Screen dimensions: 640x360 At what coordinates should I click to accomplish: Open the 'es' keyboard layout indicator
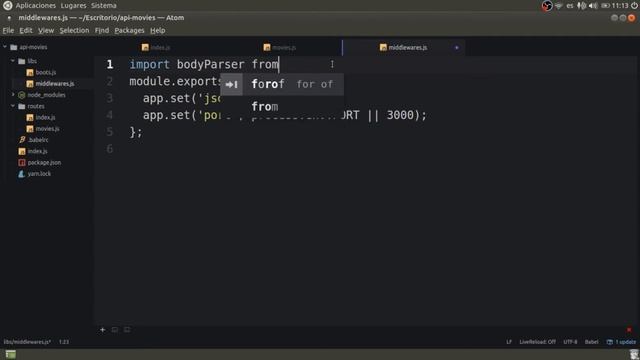coord(570,6)
